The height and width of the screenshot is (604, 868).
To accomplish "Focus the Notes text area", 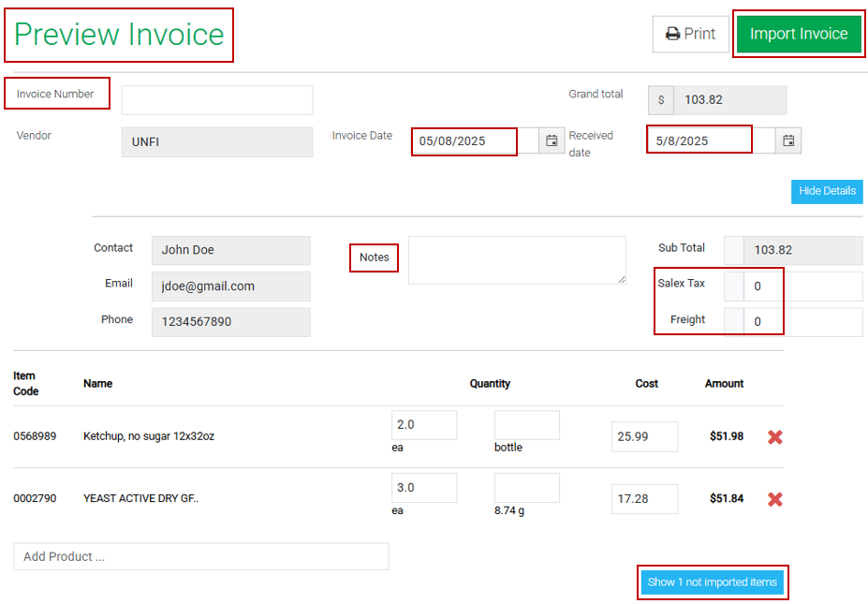I will 517,259.
